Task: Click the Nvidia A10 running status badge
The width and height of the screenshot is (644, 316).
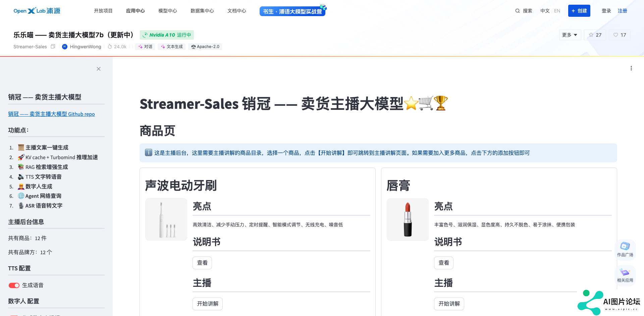Action: point(167,35)
